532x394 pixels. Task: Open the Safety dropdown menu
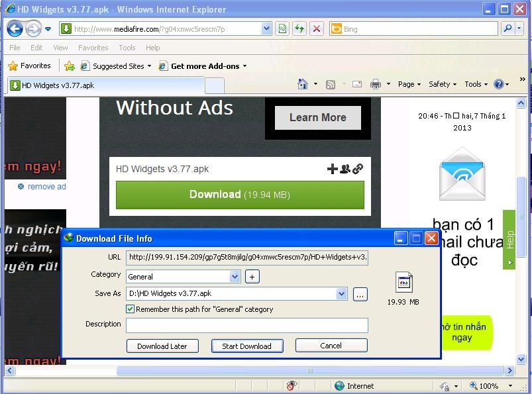(x=443, y=84)
